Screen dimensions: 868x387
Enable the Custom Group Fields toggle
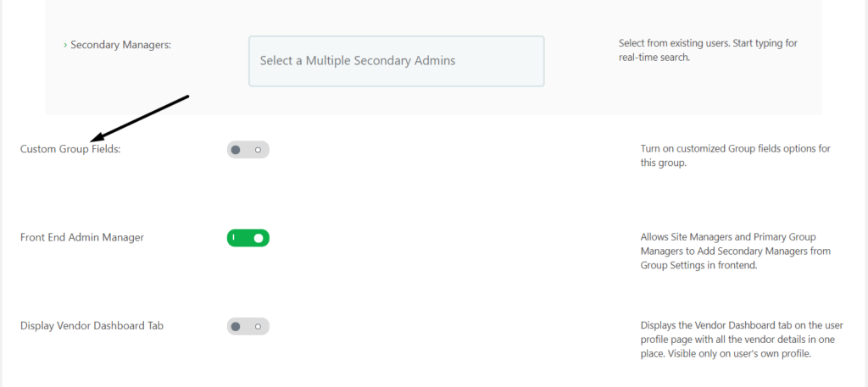point(248,150)
